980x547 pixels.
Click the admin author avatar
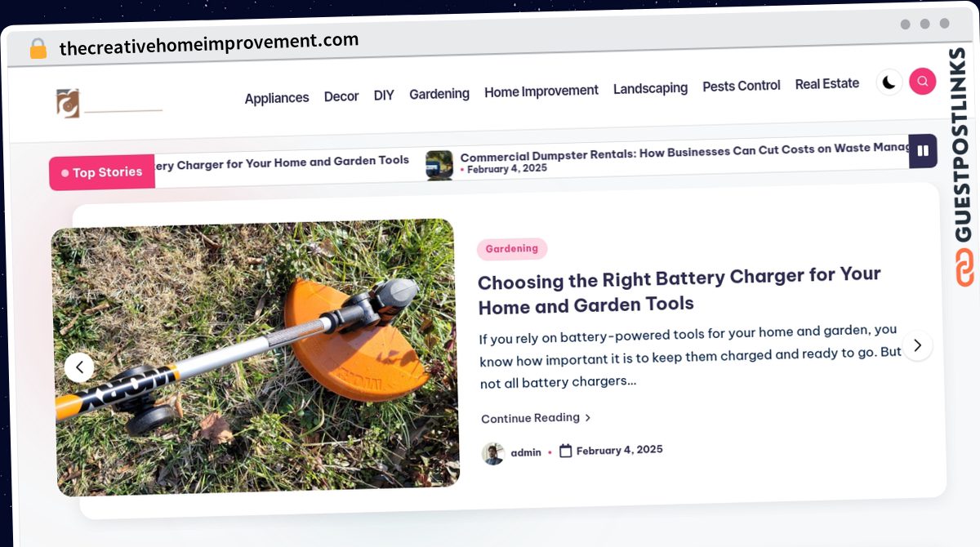coord(493,454)
